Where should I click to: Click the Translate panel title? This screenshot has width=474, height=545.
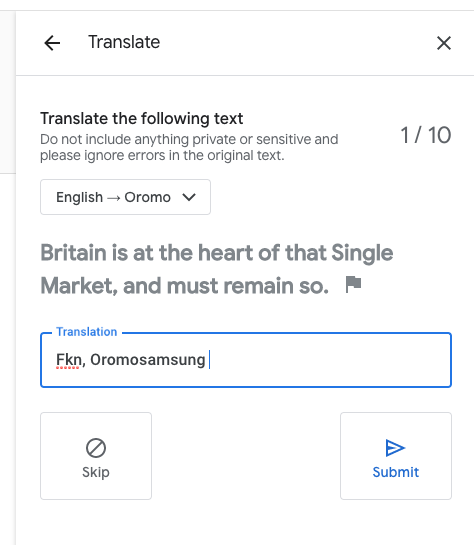(x=124, y=42)
